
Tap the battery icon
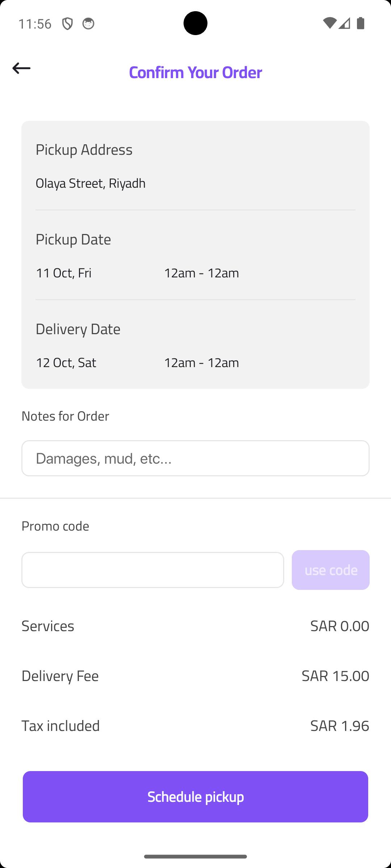tap(361, 23)
